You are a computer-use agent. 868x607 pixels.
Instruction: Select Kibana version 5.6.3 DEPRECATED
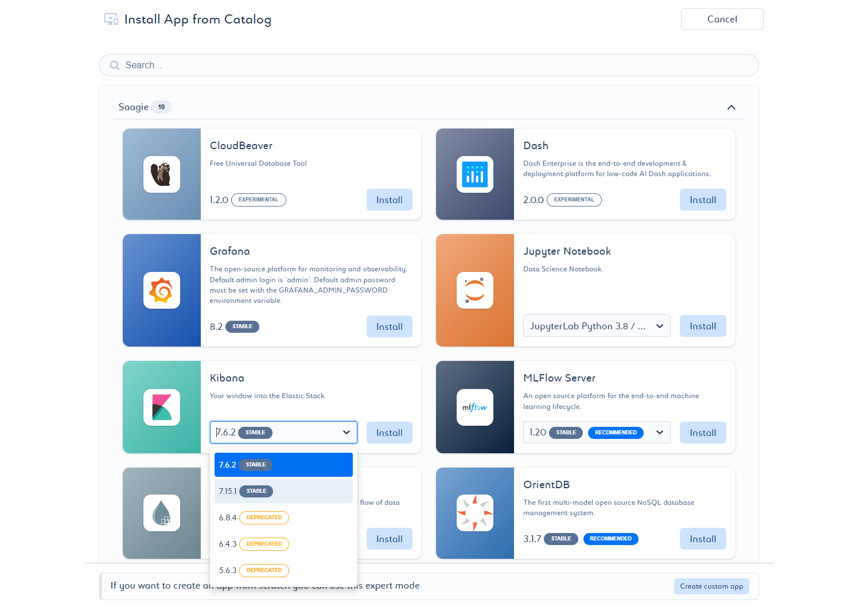click(x=283, y=570)
